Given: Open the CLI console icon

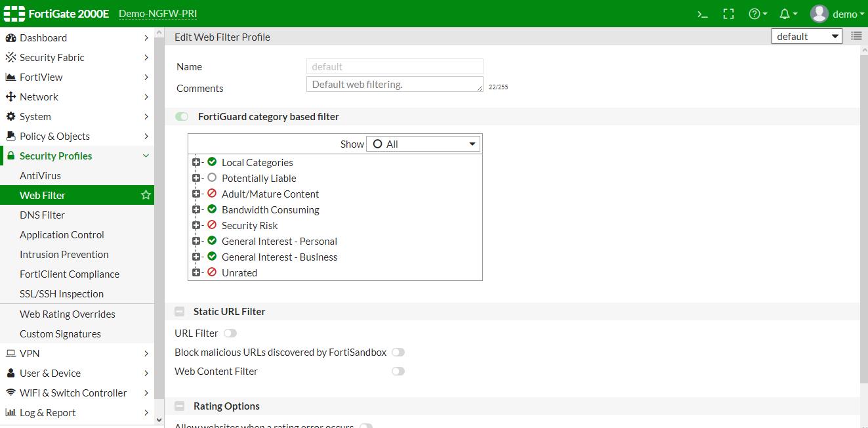Looking at the screenshot, I should (x=703, y=14).
